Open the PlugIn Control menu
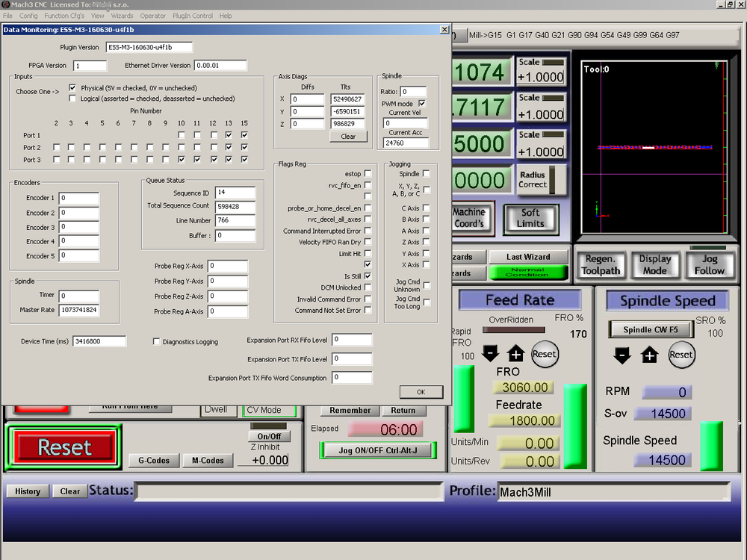The image size is (747, 560). 192,16
